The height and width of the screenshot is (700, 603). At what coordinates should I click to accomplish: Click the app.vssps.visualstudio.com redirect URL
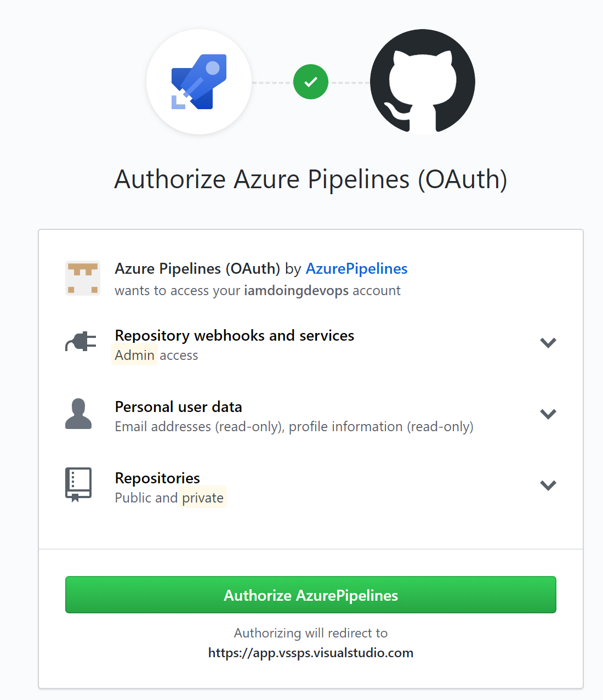pyautogui.click(x=310, y=652)
